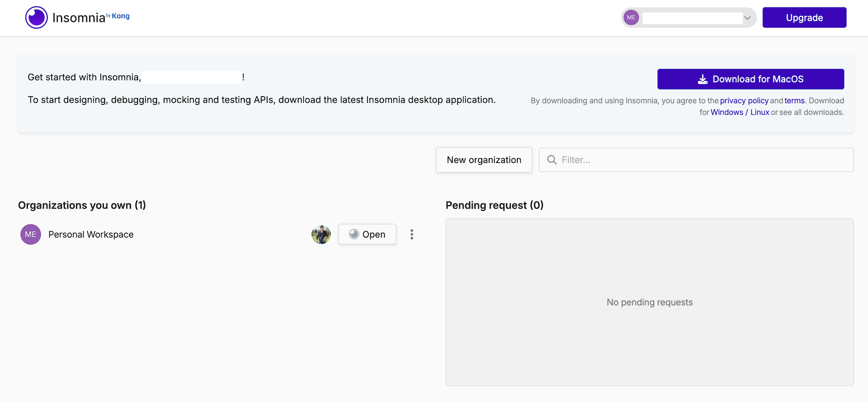This screenshot has width=868, height=401.
Task: Click the see all downloads text
Action: pyautogui.click(x=811, y=112)
